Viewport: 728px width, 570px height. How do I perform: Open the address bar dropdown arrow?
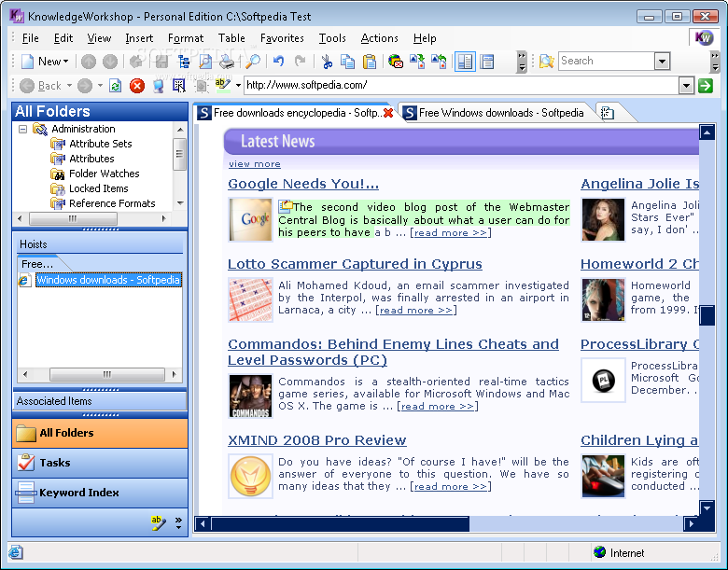(686, 86)
